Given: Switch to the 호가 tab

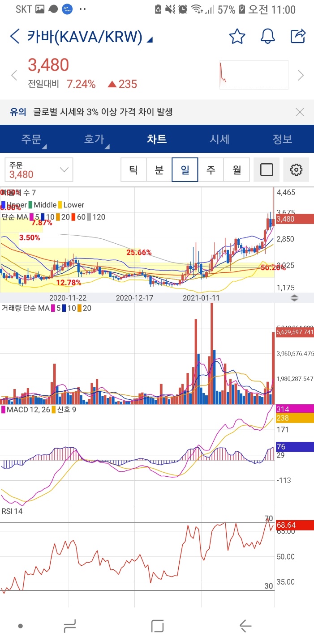Looking at the screenshot, I should click(95, 139).
